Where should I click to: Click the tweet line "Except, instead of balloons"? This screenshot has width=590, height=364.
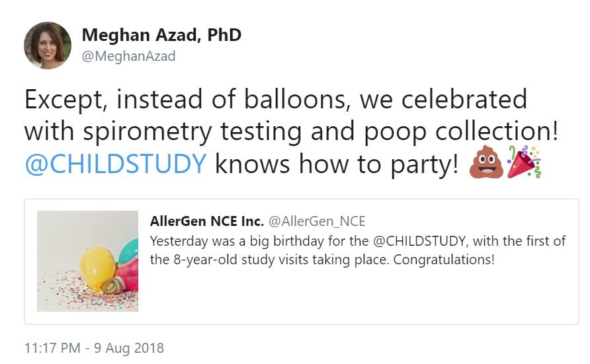point(275,100)
